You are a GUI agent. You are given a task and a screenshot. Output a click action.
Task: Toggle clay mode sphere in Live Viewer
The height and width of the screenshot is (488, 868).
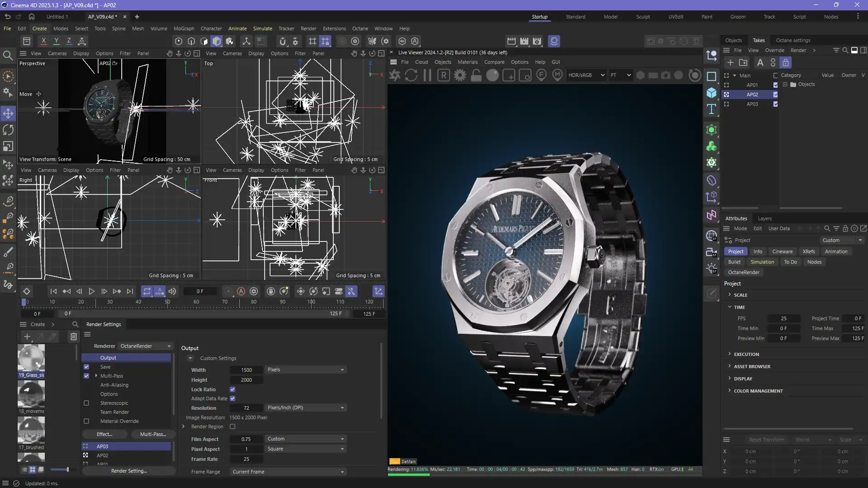coord(493,76)
